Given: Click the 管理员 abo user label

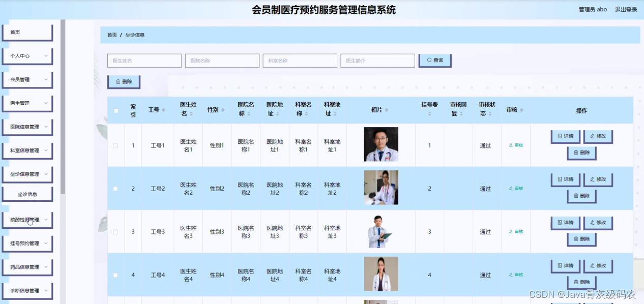Looking at the screenshot, I should [x=593, y=10].
